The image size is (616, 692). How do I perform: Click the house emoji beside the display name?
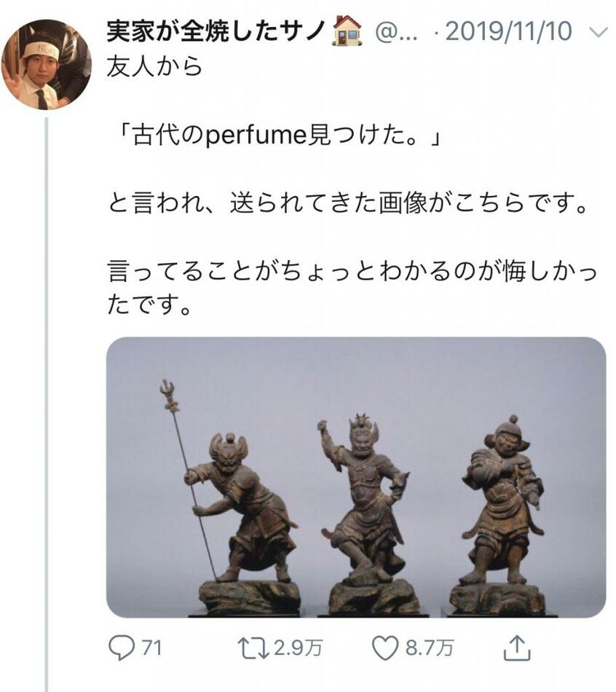coord(347,31)
